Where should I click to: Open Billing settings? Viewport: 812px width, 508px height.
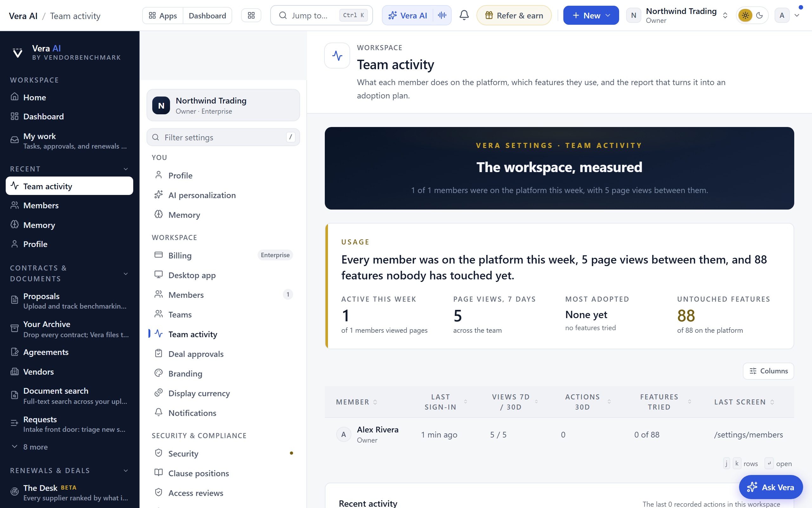[223, 255]
